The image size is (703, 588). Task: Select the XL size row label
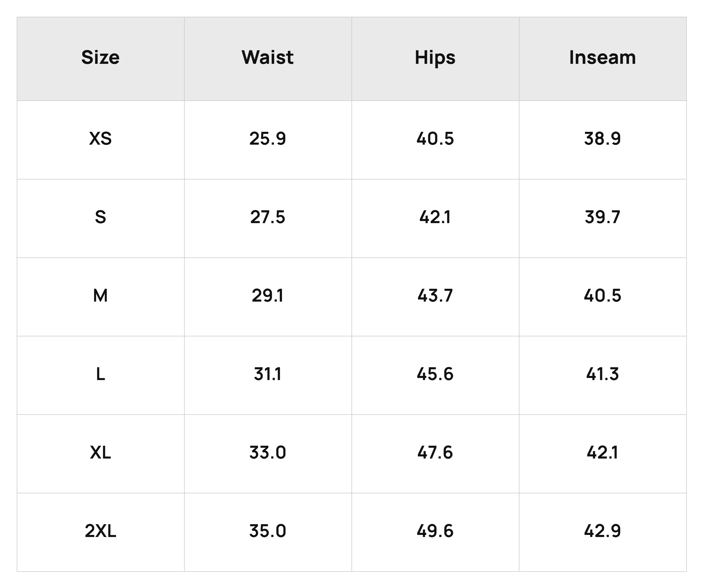coord(100,453)
